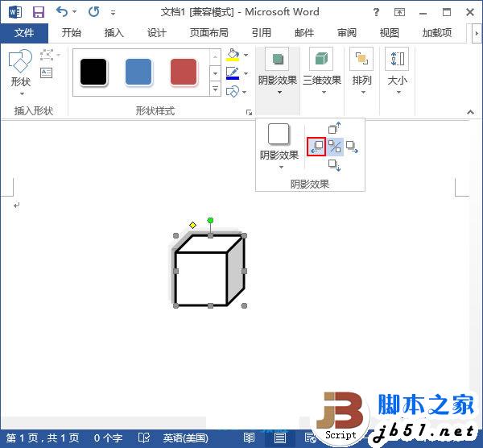Screen dimensions: 483x448
Task: Switch to the 审阅 tab
Action: pyautogui.click(x=347, y=33)
